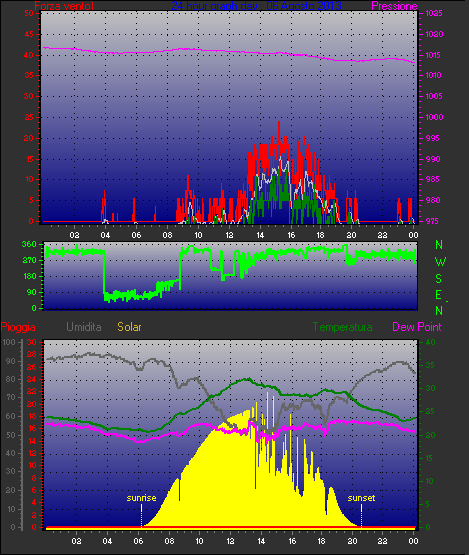Click the highest red wind gust peak
Viewport: 469px width, 555px height.
[279, 123]
